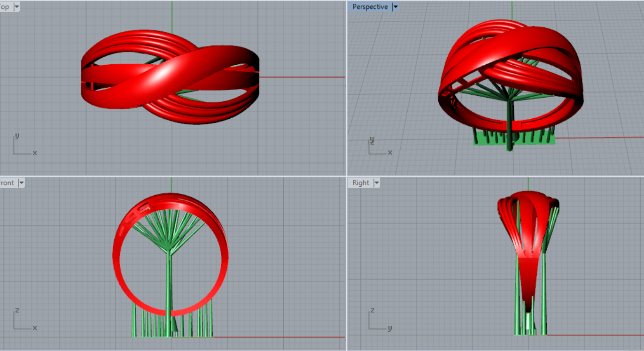Select the Right viewport title label
This screenshot has width=644, height=351.
(361, 183)
